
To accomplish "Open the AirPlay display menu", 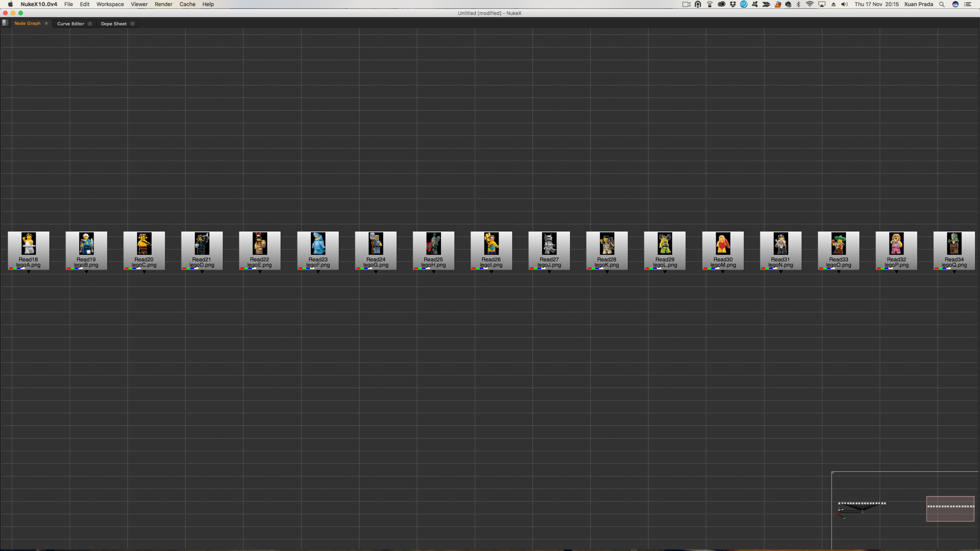I will point(822,4).
